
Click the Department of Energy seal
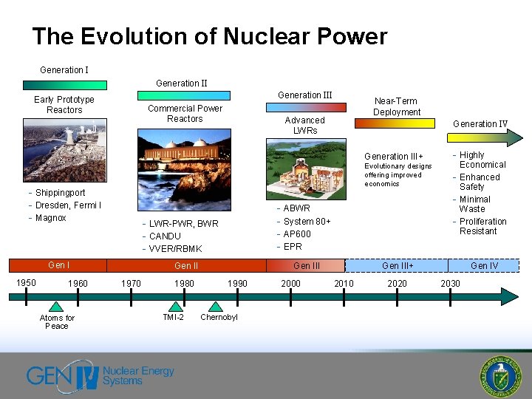point(500,377)
